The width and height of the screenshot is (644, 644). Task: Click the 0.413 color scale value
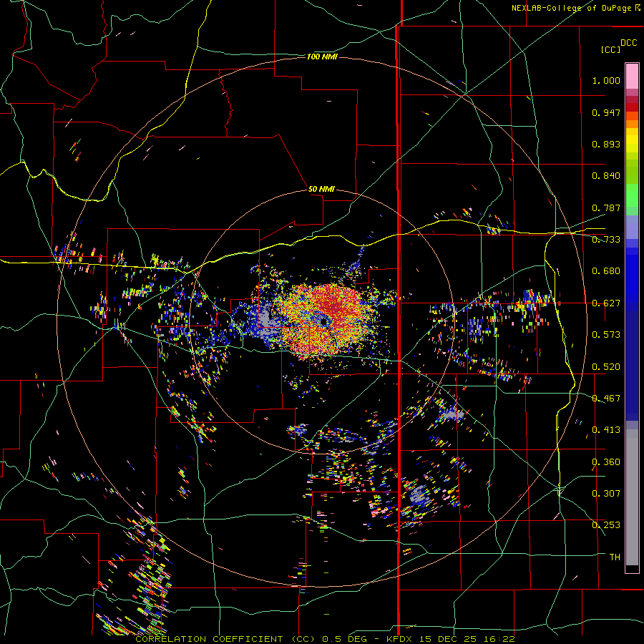click(606, 430)
